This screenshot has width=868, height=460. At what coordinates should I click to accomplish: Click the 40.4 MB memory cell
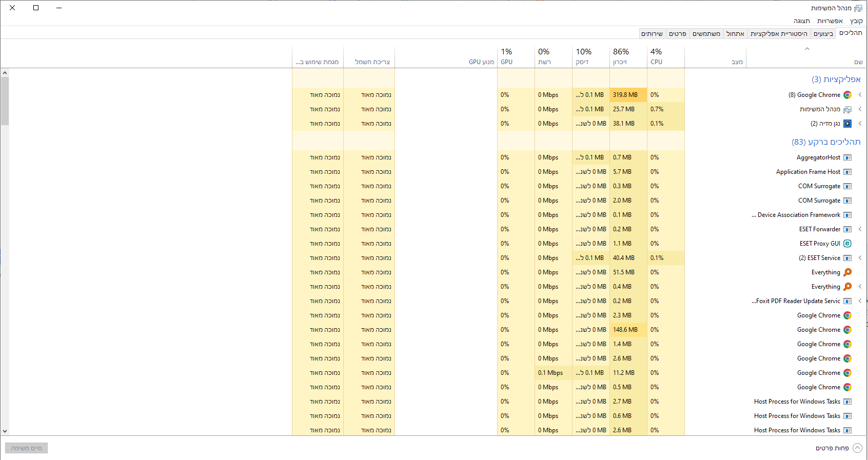pyautogui.click(x=628, y=258)
